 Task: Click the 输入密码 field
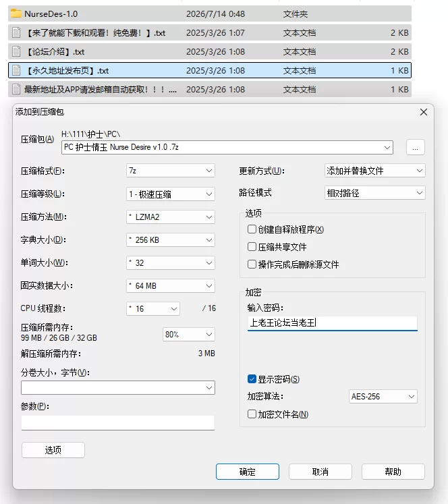pos(333,323)
